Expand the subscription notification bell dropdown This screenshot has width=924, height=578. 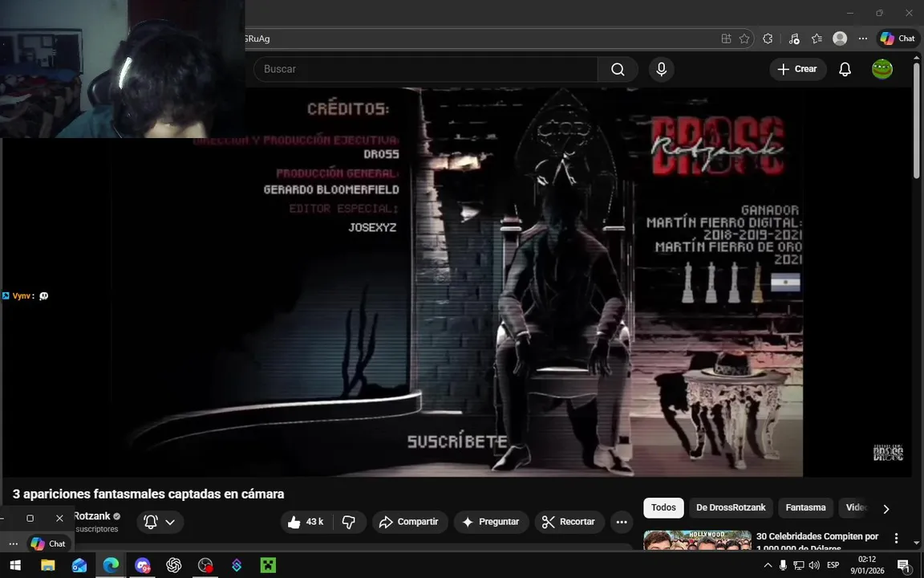[160, 521]
